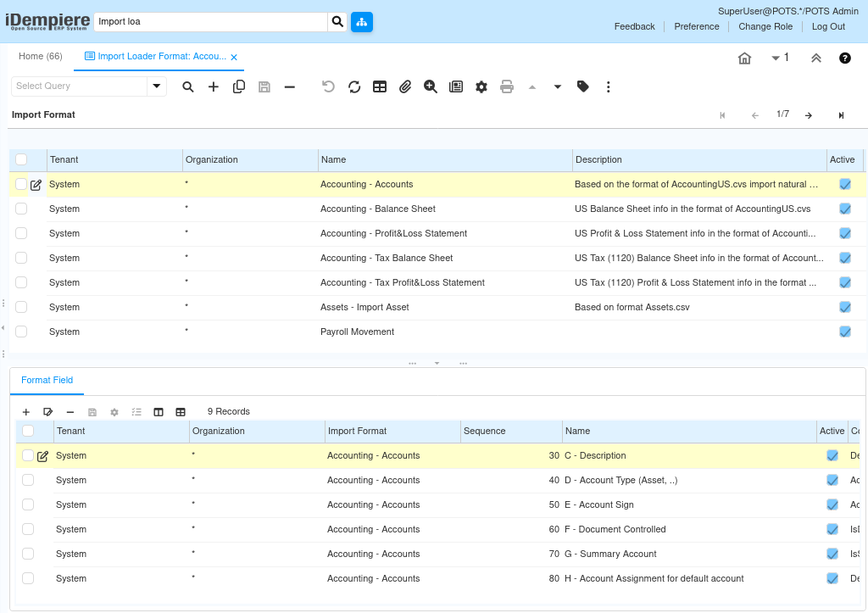Click the Import Format column header
The image size is (868, 613).
392,432
